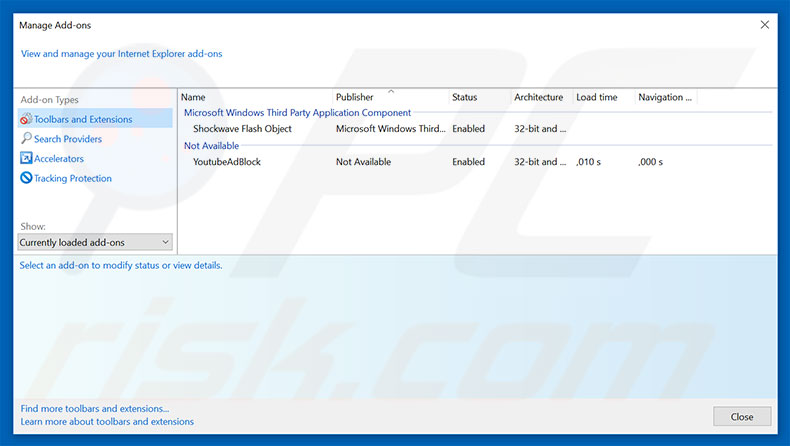Click the Architecture column header

click(539, 97)
